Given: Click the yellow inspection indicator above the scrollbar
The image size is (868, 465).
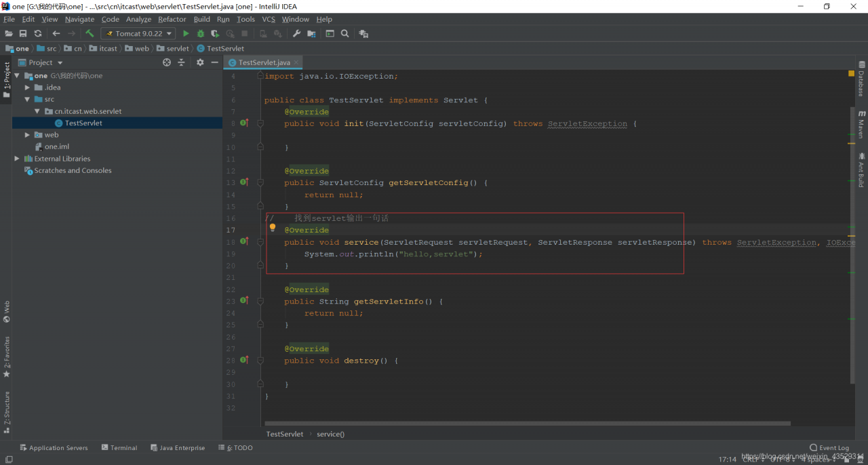Looking at the screenshot, I should tap(852, 73).
